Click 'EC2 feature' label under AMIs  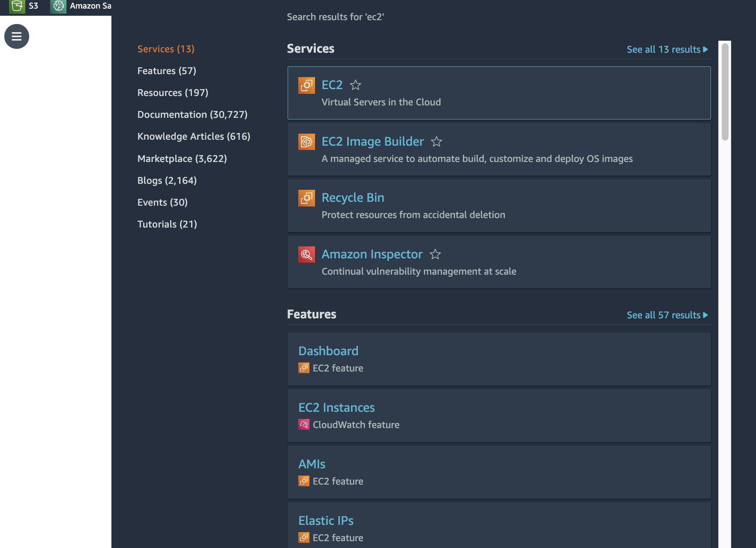pyautogui.click(x=338, y=481)
